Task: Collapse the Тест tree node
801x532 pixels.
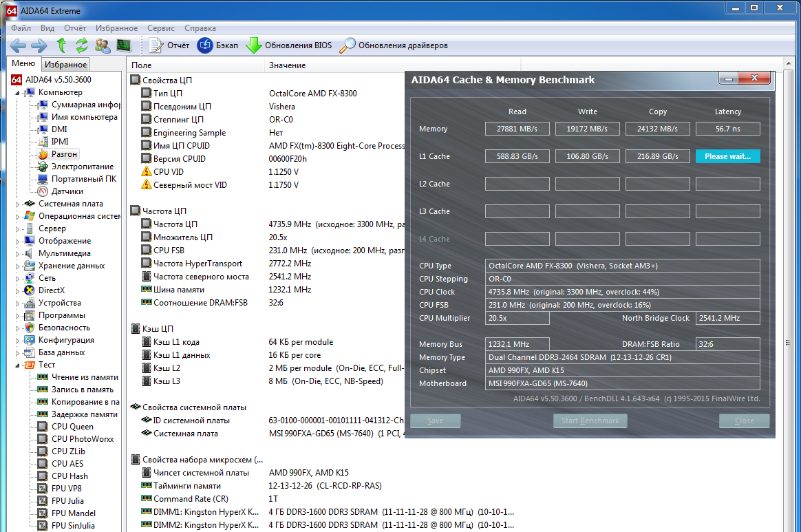Action: pyautogui.click(x=17, y=365)
